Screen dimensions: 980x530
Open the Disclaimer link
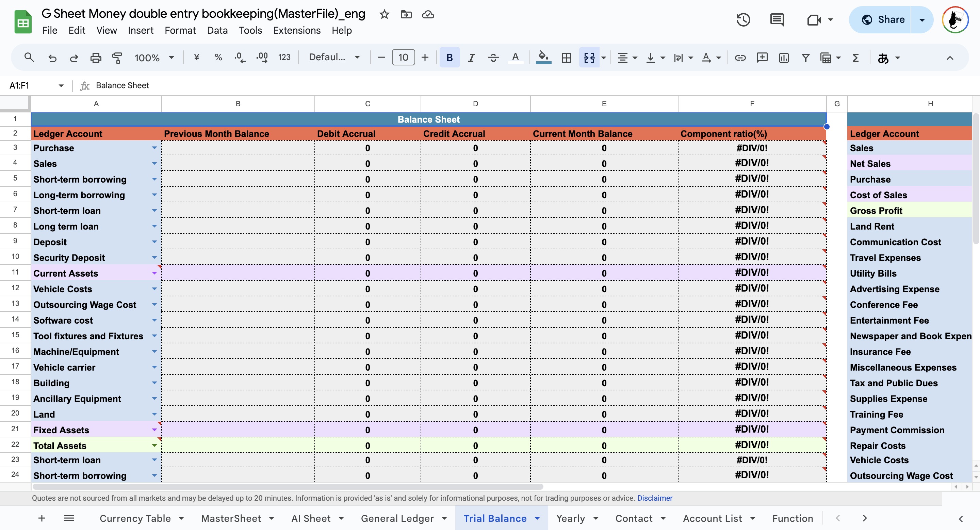655,498
